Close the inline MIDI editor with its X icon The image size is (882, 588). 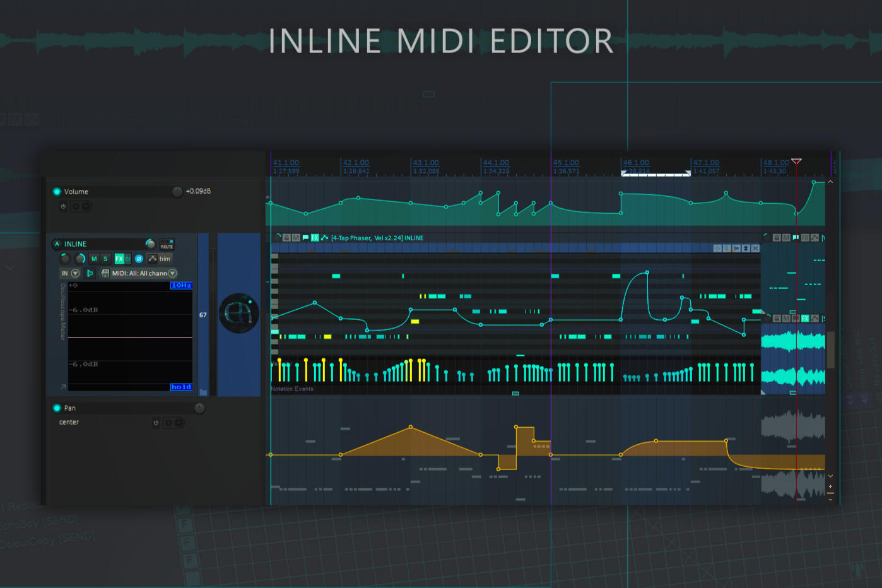click(755, 248)
